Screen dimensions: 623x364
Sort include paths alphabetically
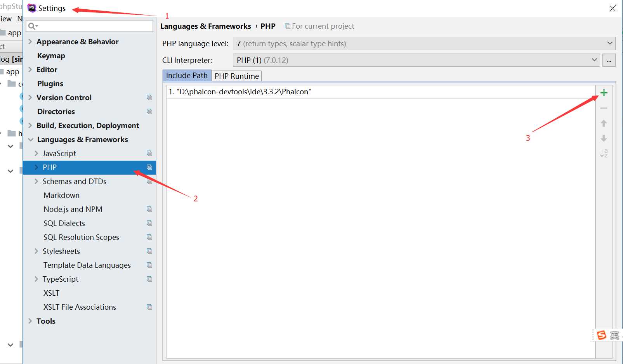604,153
